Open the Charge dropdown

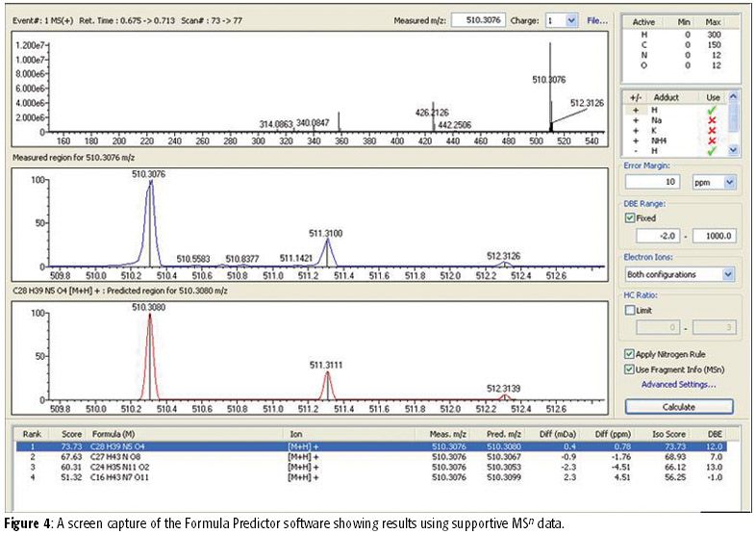pos(571,20)
